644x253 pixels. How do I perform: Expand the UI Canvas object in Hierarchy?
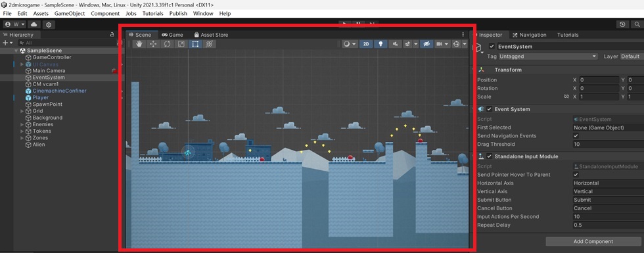22,64
